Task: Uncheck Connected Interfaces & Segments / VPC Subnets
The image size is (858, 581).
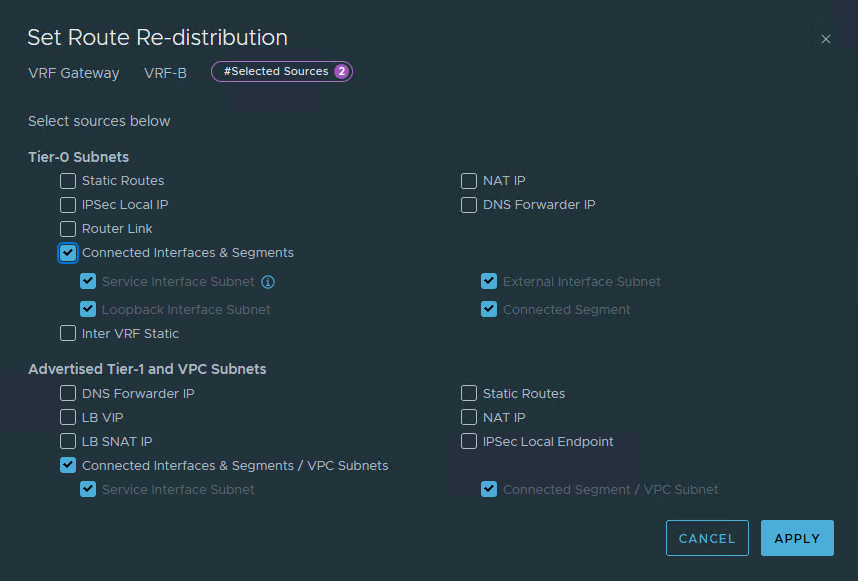Action: tap(68, 466)
